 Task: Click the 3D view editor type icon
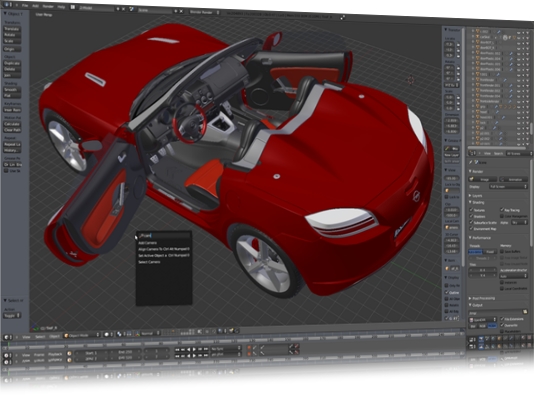(x=6, y=337)
